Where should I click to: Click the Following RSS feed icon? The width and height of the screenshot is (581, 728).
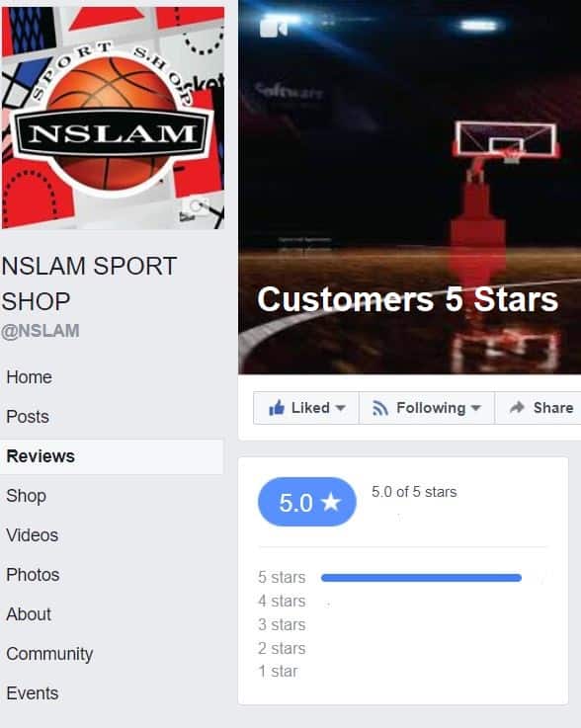380,408
